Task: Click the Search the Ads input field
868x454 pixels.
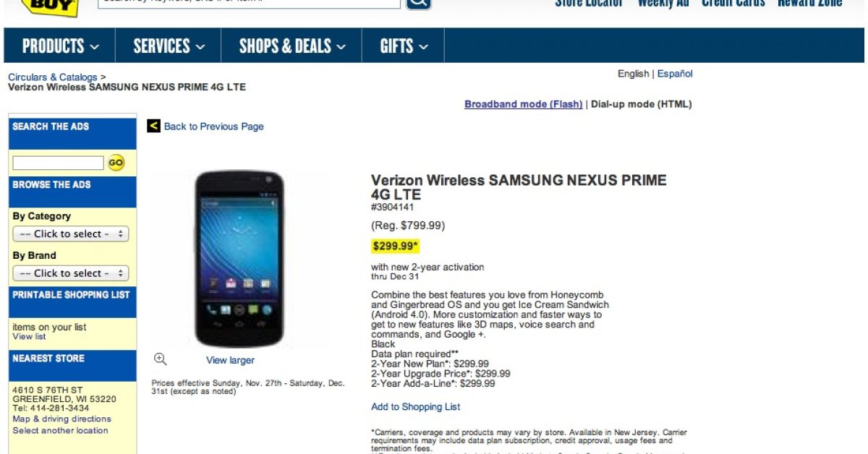Action: click(59, 163)
